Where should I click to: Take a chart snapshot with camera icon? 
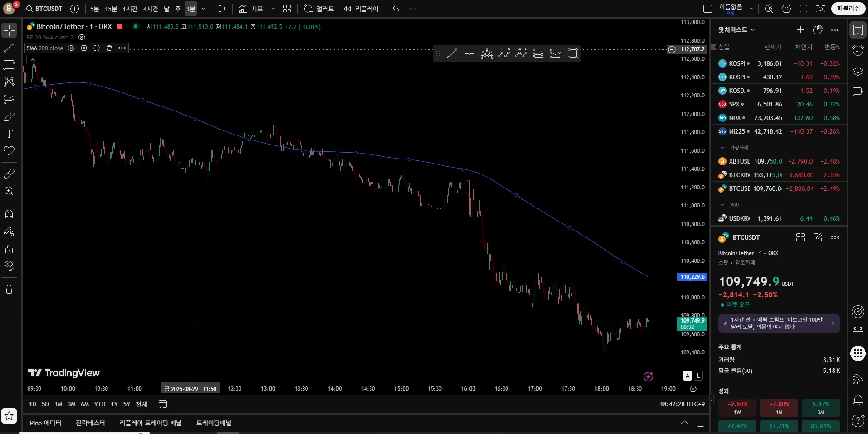tap(820, 9)
